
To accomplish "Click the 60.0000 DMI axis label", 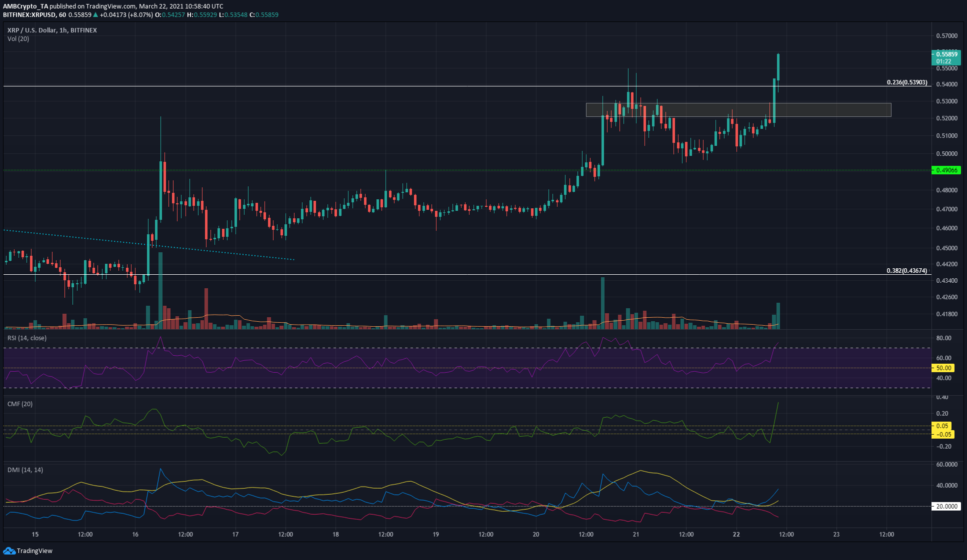I will [x=946, y=465].
